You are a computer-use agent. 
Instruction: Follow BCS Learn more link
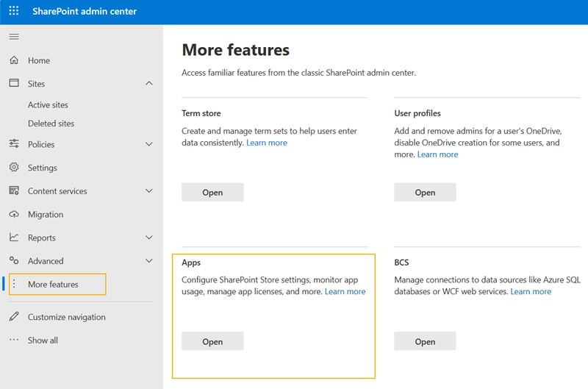pyautogui.click(x=531, y=291)
